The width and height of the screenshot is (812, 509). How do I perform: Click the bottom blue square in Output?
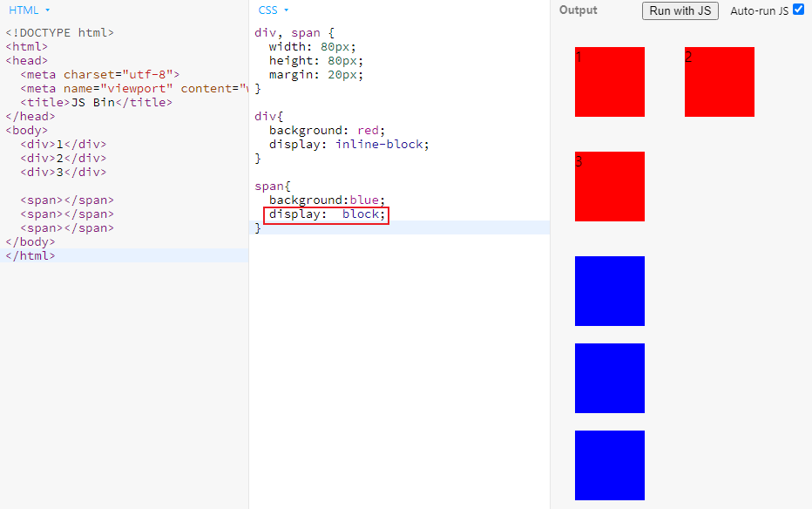click(609, 465)
